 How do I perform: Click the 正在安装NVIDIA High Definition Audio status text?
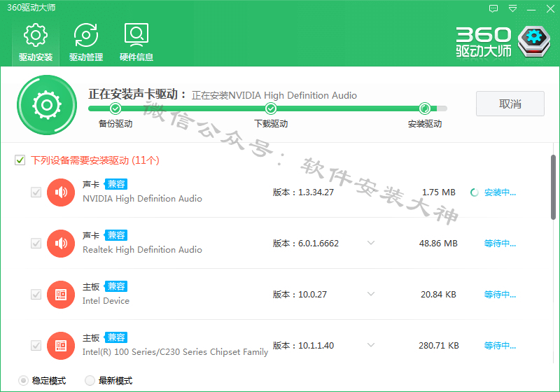tap(274, 95)
